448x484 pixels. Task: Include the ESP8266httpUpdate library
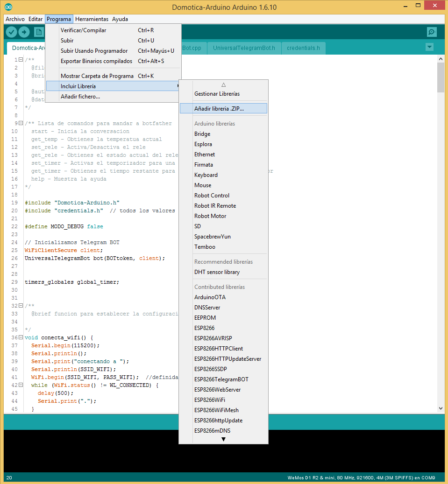click(x=223, y=420)
